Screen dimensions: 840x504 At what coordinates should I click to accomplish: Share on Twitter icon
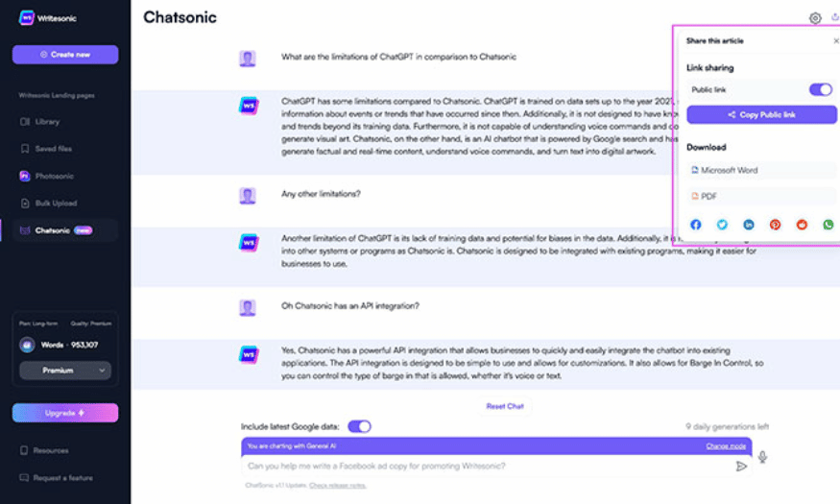[722, 225]
